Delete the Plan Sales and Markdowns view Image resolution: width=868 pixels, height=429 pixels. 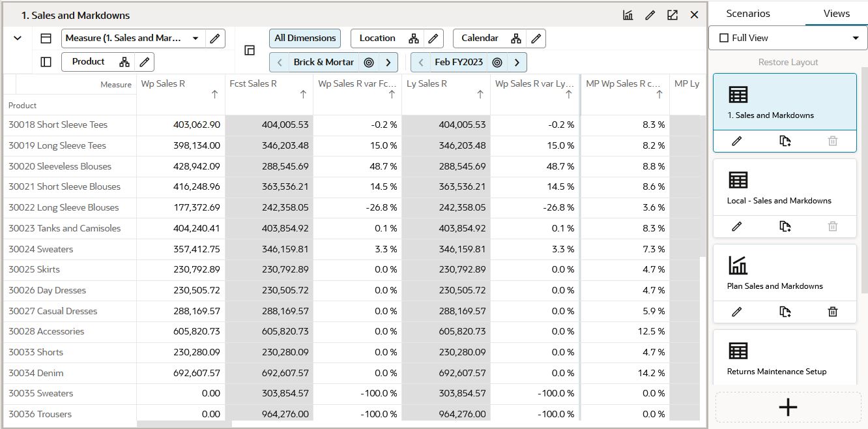point(832,312)
